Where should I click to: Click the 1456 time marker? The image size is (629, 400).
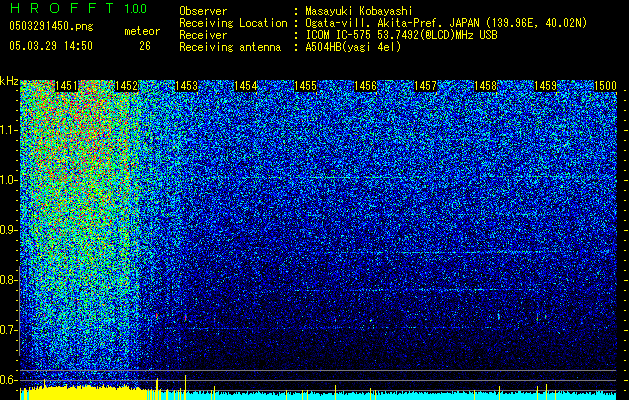pyautogui.click(x=365, y=86)
